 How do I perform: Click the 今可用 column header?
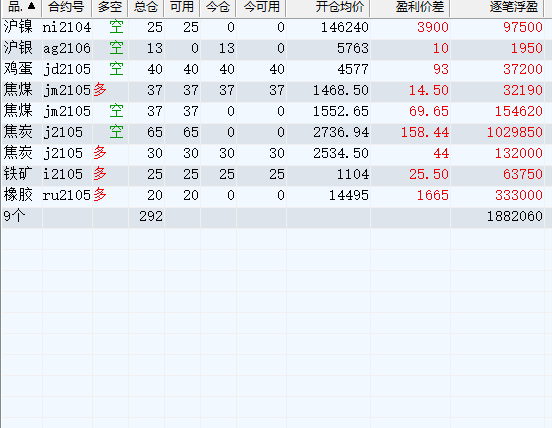261,7
